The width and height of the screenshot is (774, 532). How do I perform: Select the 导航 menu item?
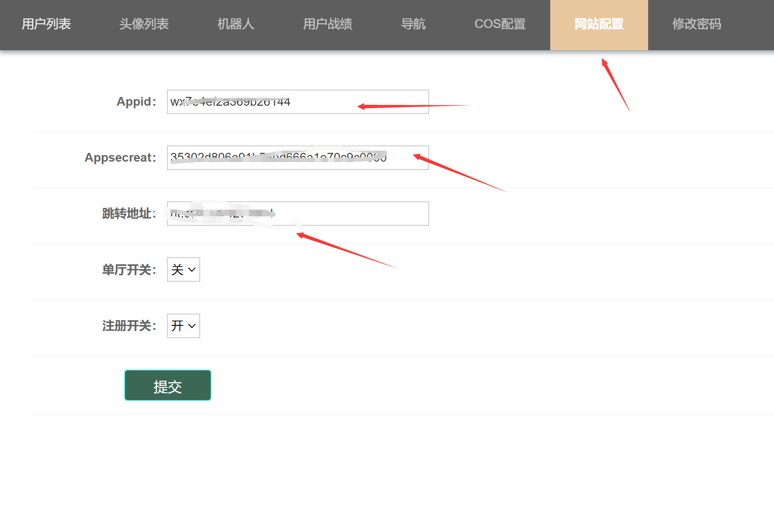coord(413,24)
